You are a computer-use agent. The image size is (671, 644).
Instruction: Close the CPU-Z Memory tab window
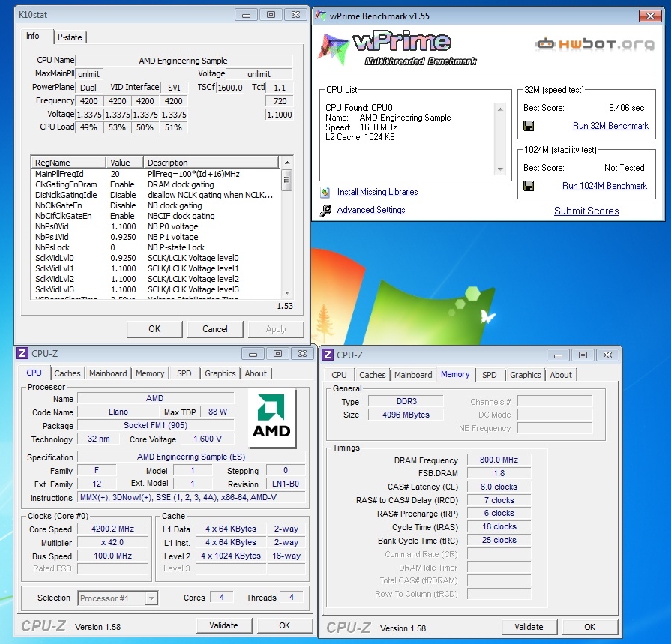tap(607, 355)
